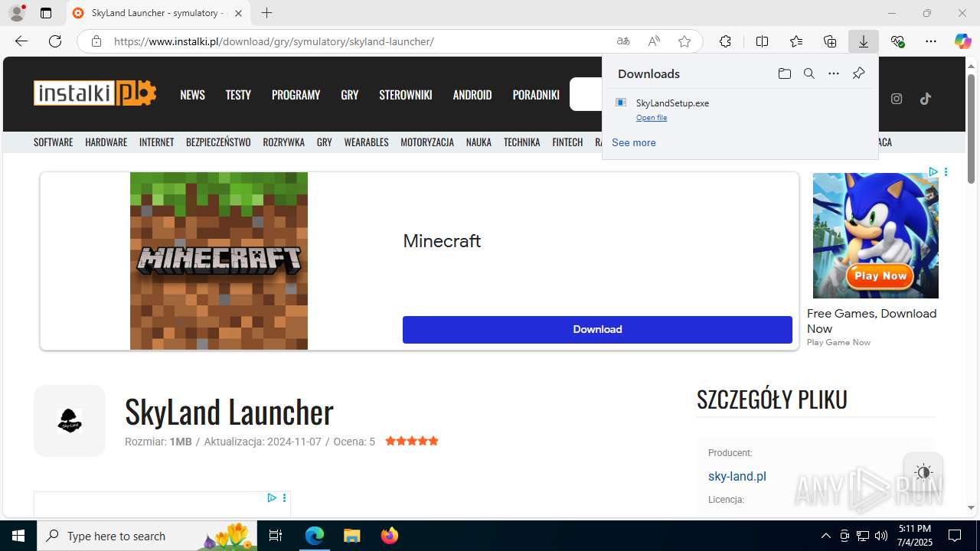Open more options in Downloads panel

tap(834, 73)
